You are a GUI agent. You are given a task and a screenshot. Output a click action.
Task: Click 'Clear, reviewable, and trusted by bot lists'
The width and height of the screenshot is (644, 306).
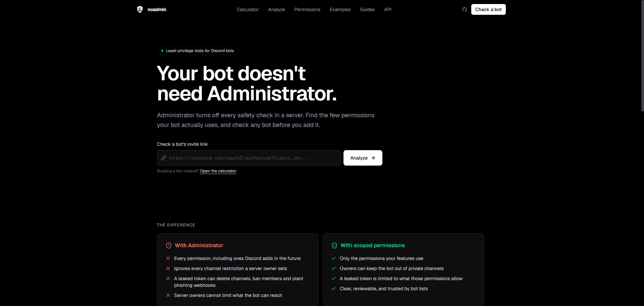[x=384, y=289]
